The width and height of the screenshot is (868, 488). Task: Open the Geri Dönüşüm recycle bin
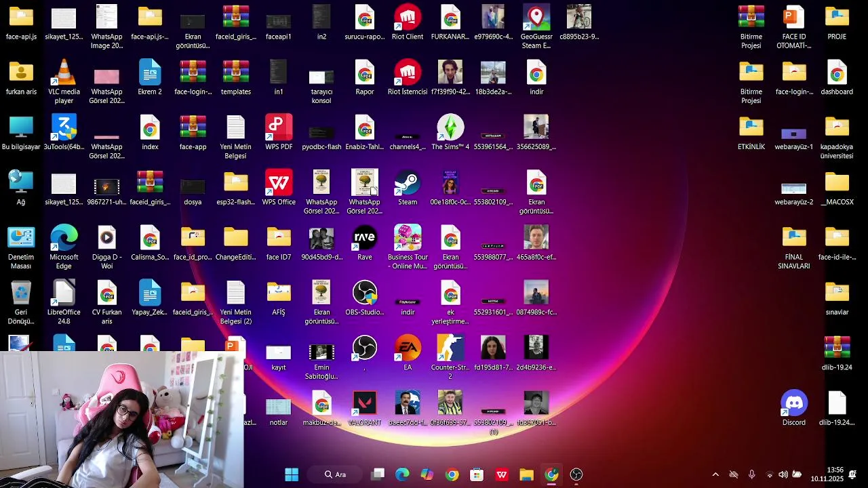tap(21, 303)
